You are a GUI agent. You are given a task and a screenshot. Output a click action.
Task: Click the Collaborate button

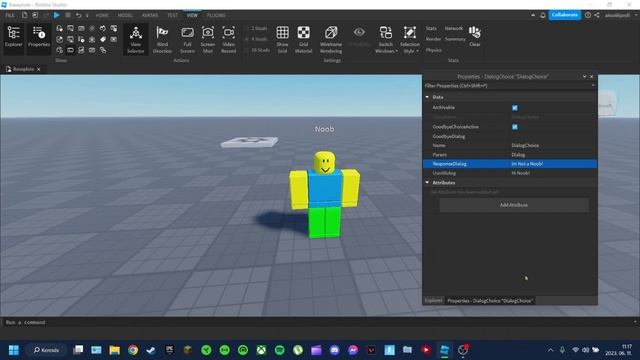point(565,15)
